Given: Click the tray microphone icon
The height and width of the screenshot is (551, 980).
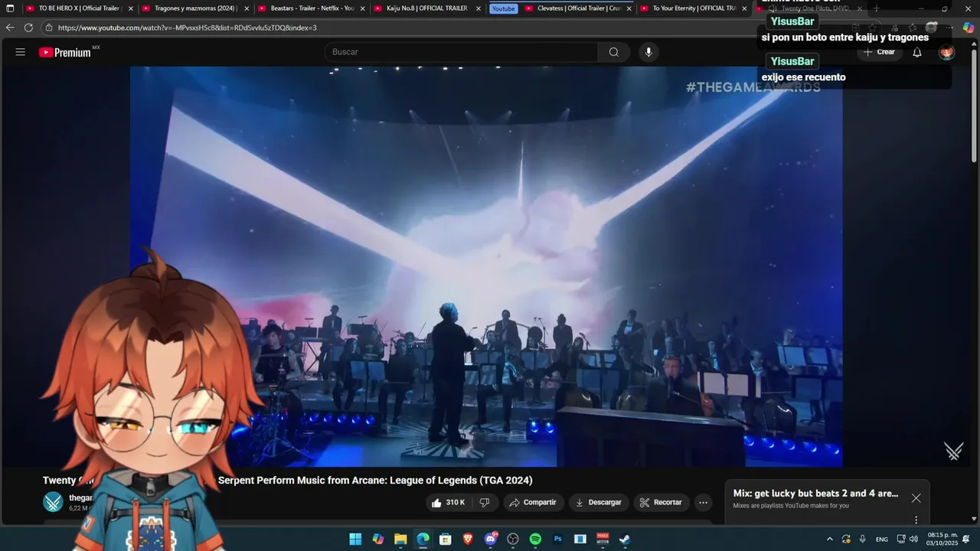Looking at the screenshot, I should click(863, 539).
